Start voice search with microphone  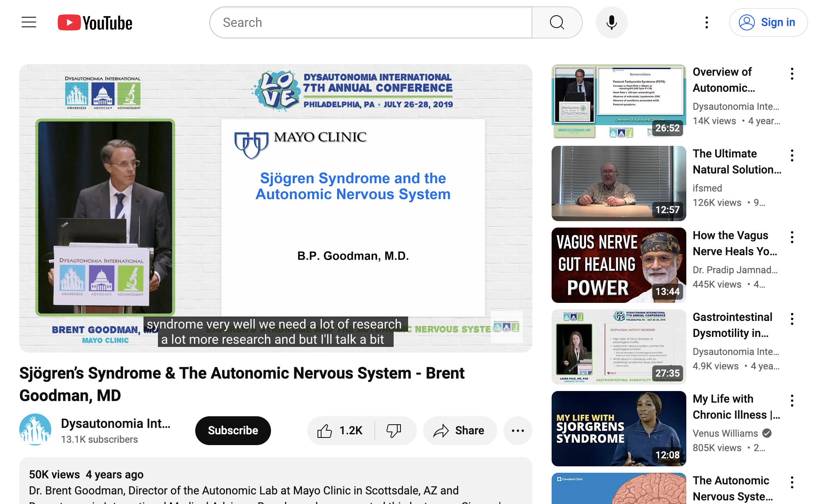point(611,22)
